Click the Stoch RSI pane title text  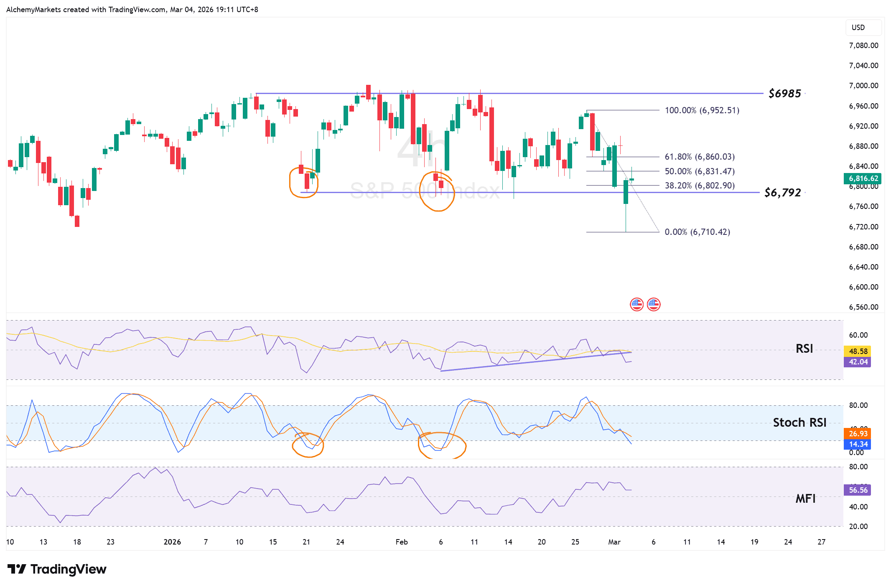pos(799,423)
